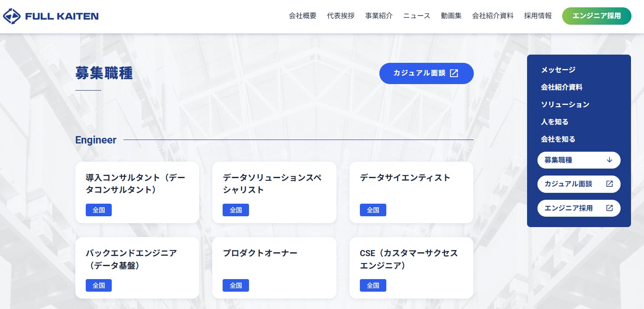Open the データソリューションスペシャリスト job card
Viewport: 644px width, 309px height.
click(274, 192)
